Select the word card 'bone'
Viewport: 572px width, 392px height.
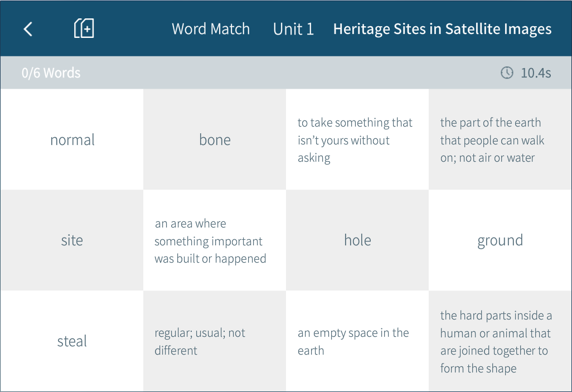pyautogui.click(x=215, y=139)
